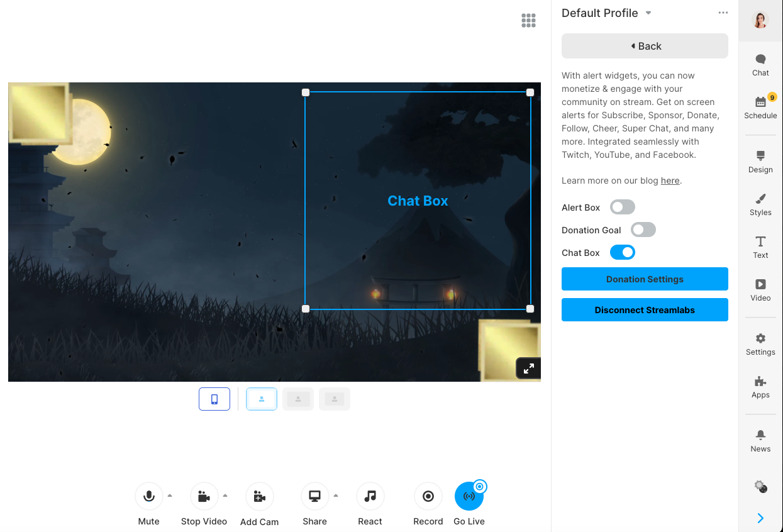Select the second layout thumbnail
The image size is (783, 532).
coord(298,399)
